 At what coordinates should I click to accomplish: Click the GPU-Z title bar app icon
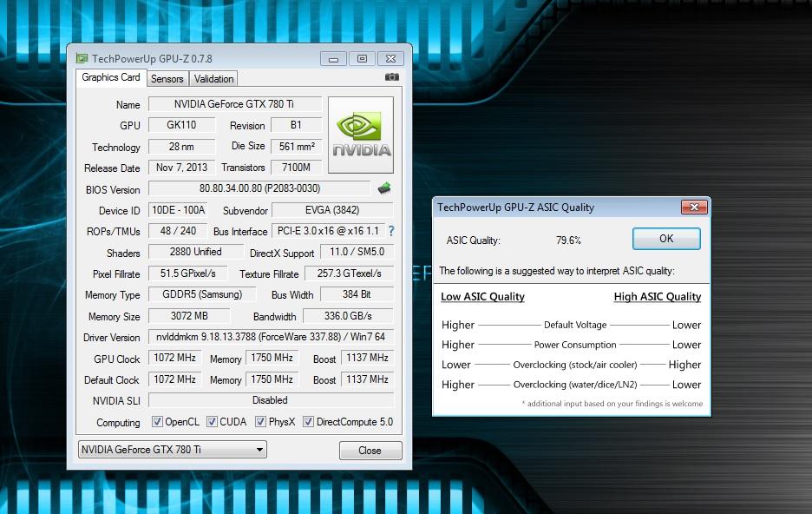[82, 58]
